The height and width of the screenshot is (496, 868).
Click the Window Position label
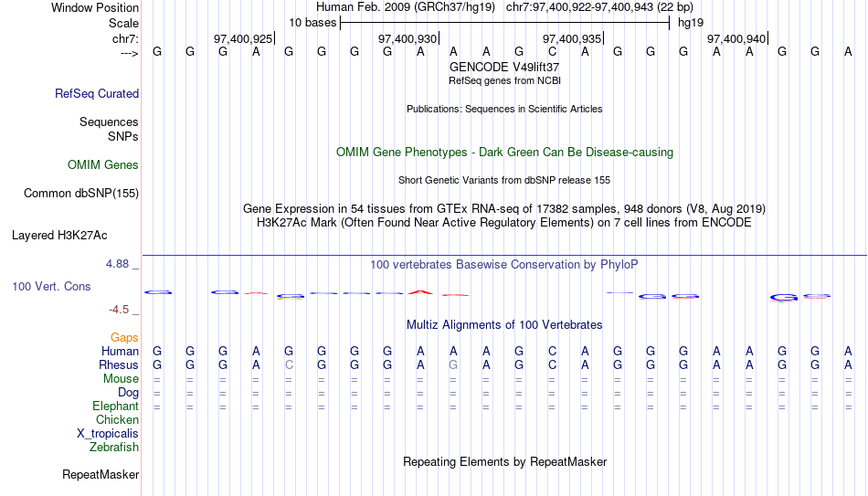tap(95, 7)
